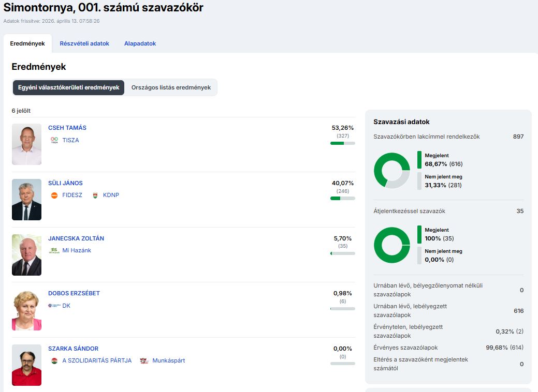Screen dimensions: 538x392
Task: Click the Munkáspárt party logo icon
Action: point(144,360)
